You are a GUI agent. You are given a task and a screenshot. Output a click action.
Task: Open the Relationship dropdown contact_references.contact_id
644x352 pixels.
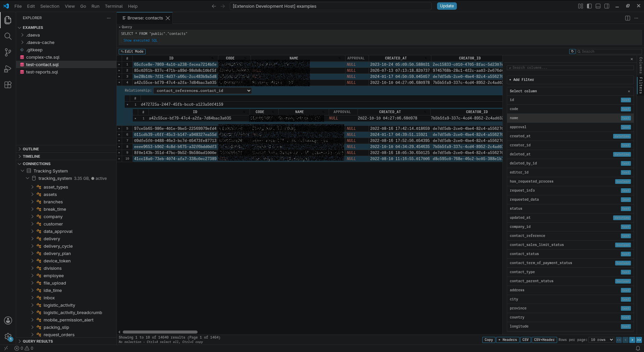(x=203, y=91)
